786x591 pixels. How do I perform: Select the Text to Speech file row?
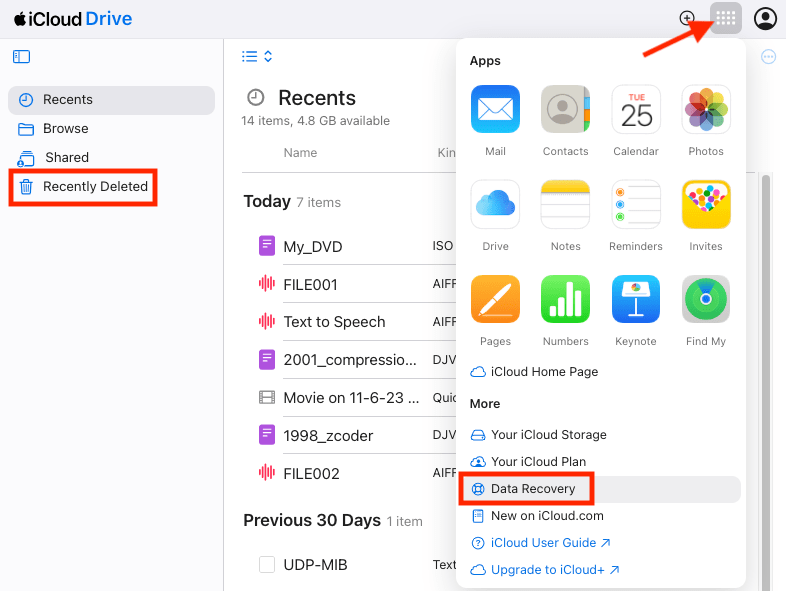[349, 322]
